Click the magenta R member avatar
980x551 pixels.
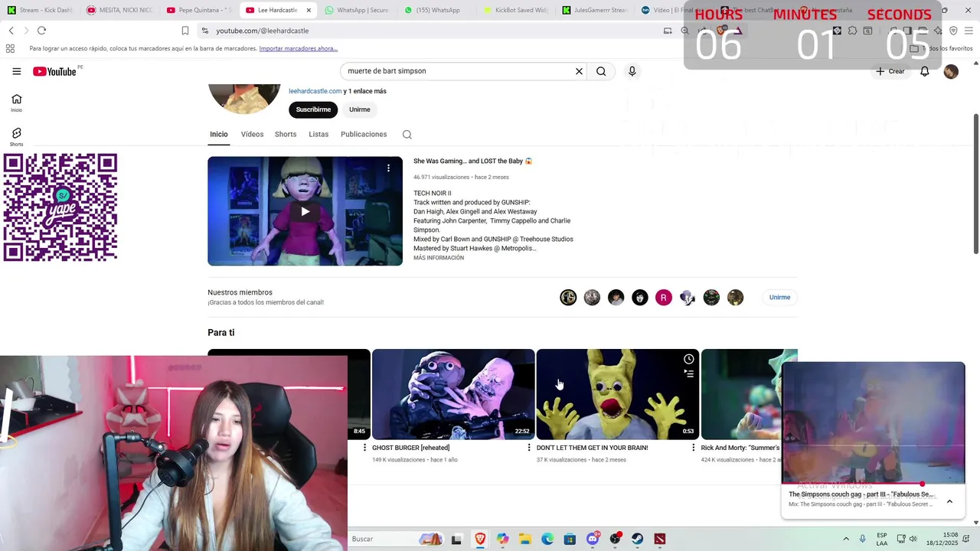pyautogui.click(x=664, y=297)
